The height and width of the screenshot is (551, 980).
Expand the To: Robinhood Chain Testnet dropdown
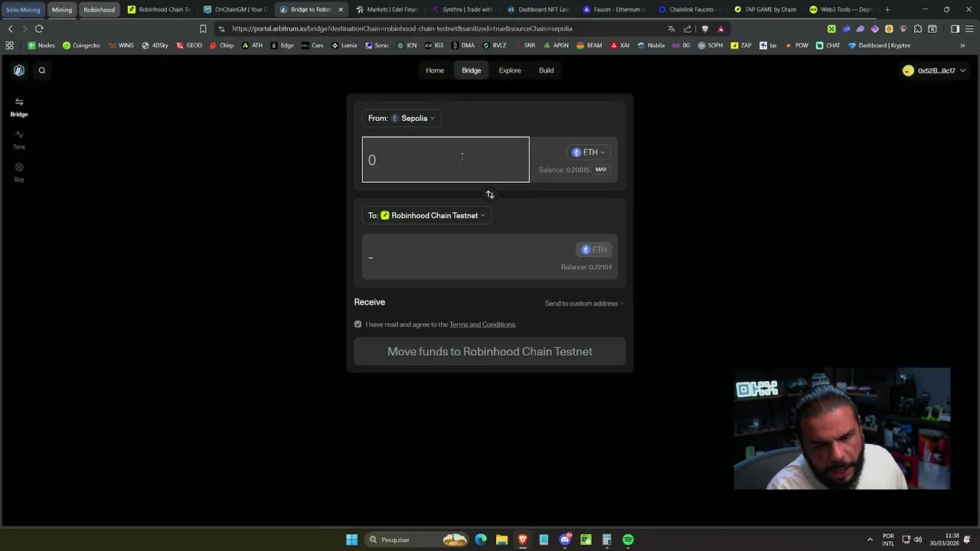point(426,215)
